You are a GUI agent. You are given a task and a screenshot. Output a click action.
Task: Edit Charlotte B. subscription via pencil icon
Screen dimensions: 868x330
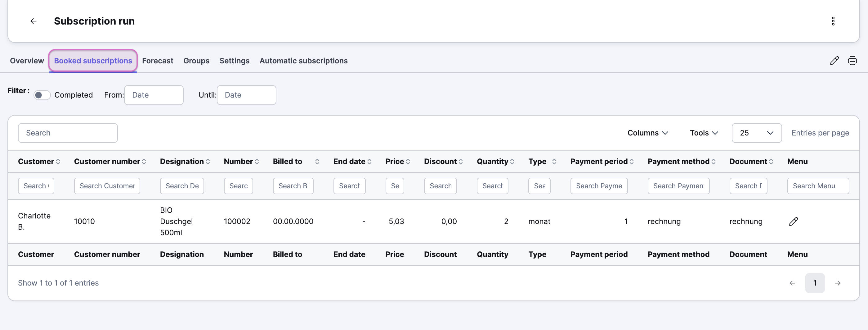(x=793, y=221)
